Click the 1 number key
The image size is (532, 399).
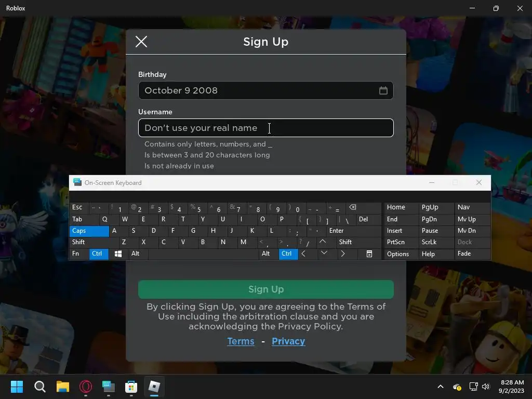(118, 208)
